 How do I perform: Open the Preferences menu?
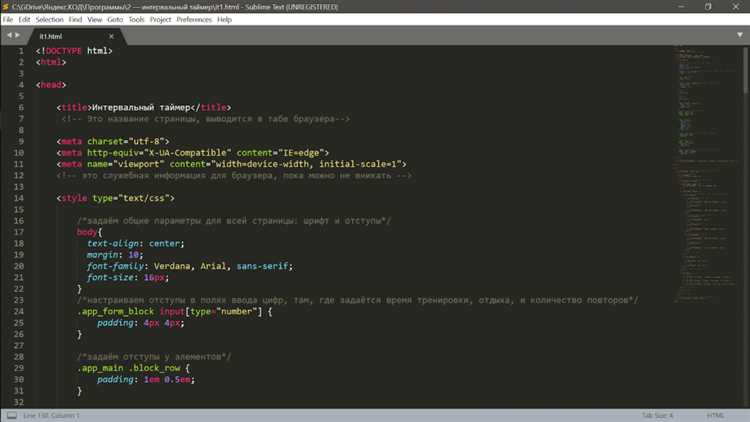pyautogui.click(x=194, y=20)
